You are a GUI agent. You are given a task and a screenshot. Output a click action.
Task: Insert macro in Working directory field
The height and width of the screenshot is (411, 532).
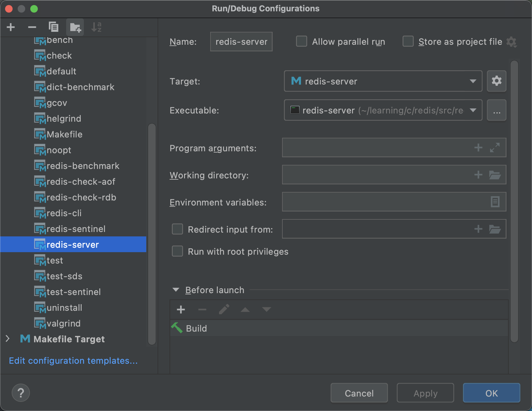tap(478, 175)
